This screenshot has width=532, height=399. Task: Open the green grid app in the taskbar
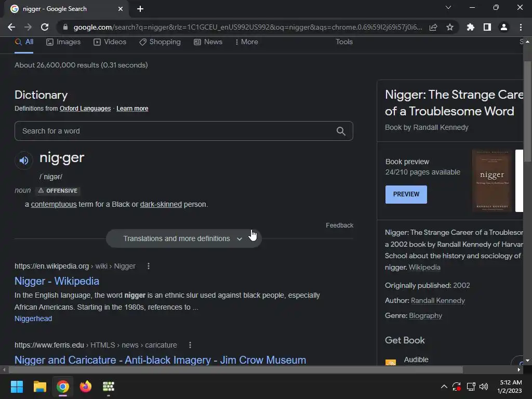(x=109, y=387)
